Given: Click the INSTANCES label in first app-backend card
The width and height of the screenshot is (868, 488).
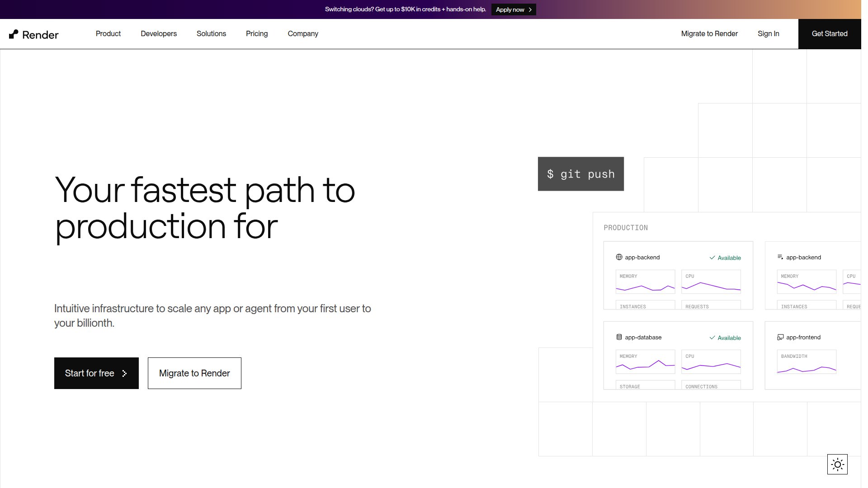Looking at the screenshot, I should [632, 307].
